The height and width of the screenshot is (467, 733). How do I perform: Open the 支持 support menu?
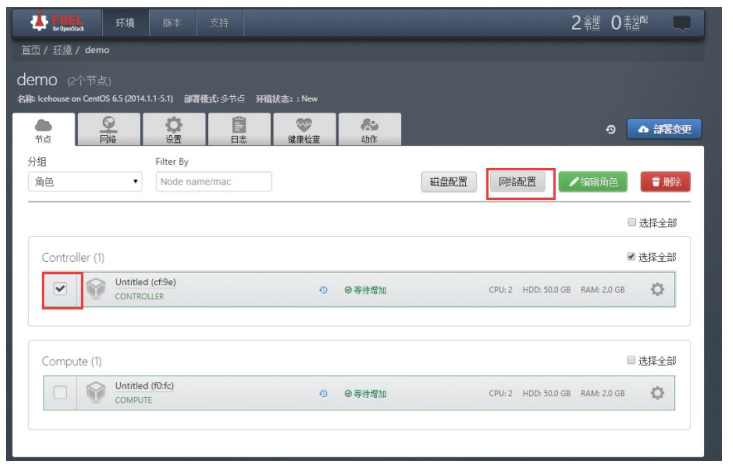[x=220, y=22]
